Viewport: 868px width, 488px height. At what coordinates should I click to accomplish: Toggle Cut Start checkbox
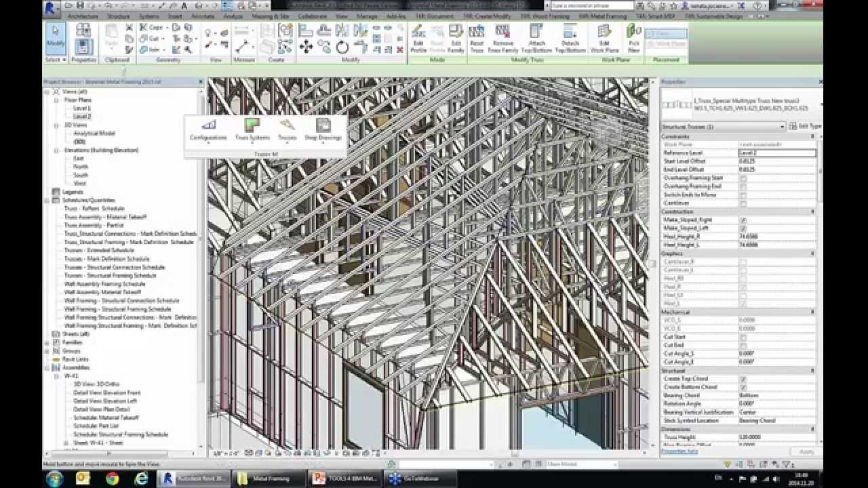743,337
